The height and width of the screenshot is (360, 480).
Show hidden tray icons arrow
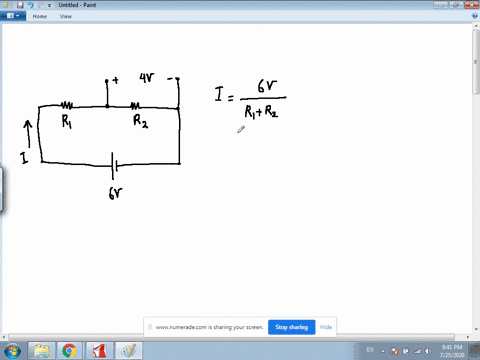click(383, 351)
